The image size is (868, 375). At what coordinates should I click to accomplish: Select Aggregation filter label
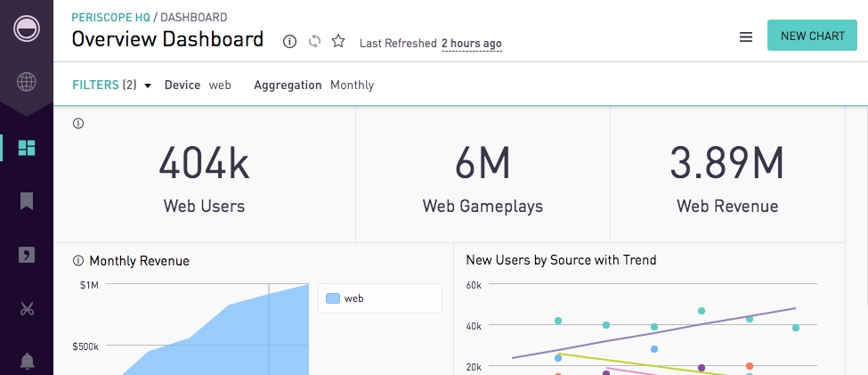click(288, 86)
